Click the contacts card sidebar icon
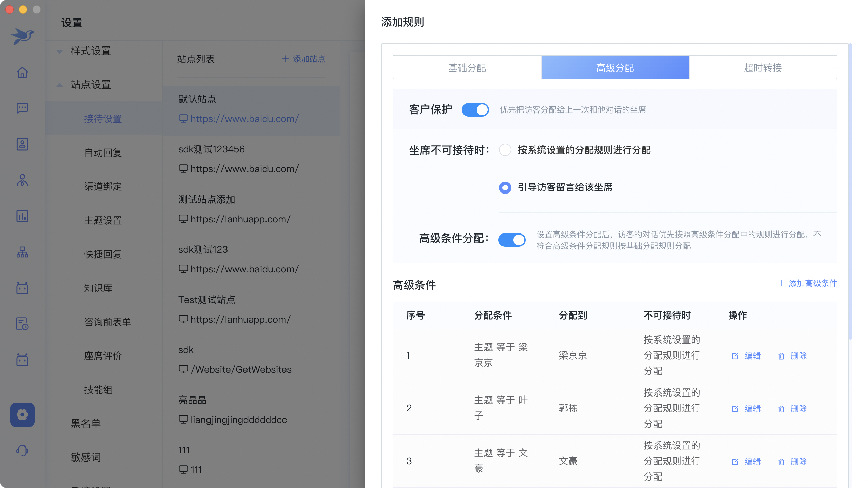Image resolution: width=868 pixels, height=488 pixels. [22, 144]
